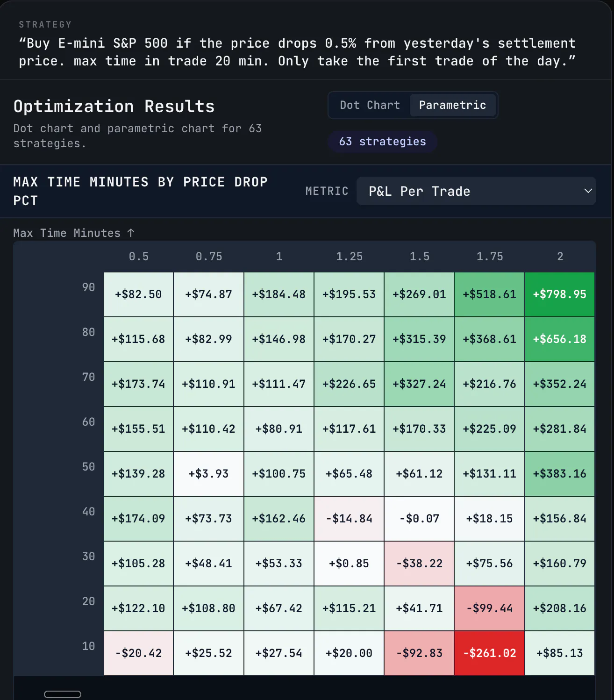Click the 0.75 column header
Viewport: 614px width, 700px height.
[x=209, y=257]
